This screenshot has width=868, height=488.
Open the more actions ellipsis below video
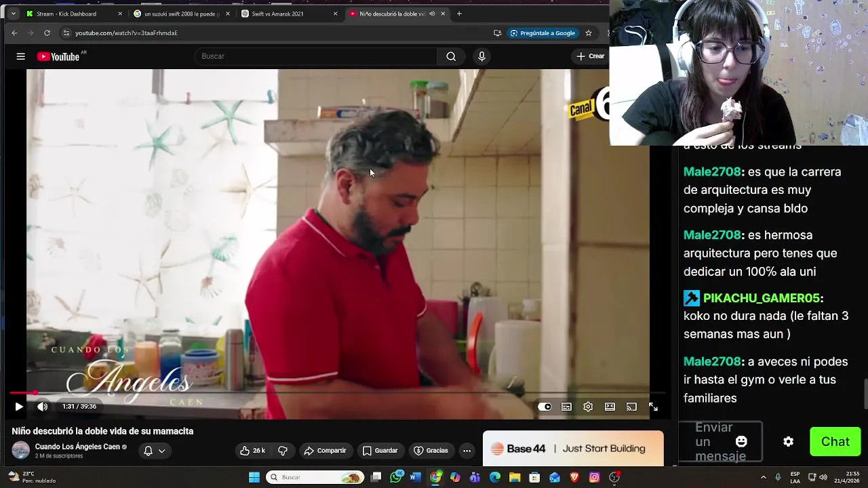[x=467, y=451]
